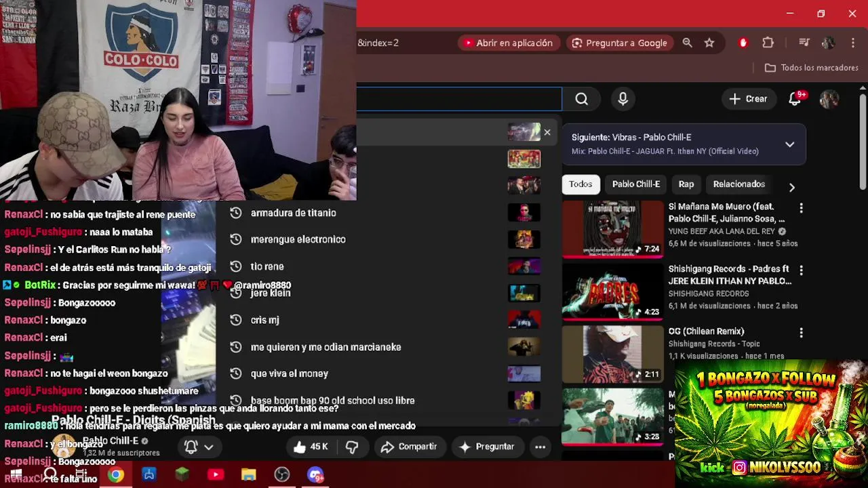868x488 pixels.
Task: Open Shishigang Padres video thumbnail
Action: pos(612,291)
